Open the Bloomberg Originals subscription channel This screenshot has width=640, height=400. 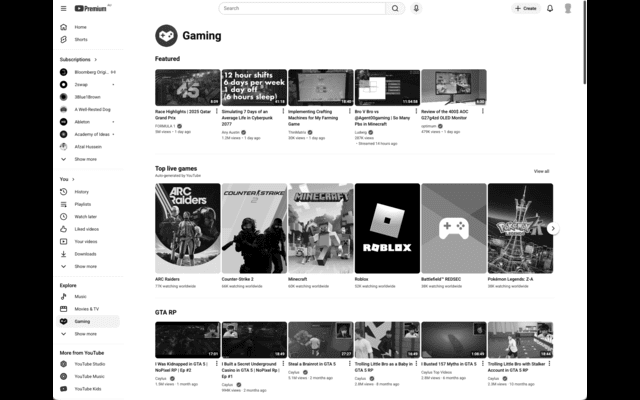(89, 72)
